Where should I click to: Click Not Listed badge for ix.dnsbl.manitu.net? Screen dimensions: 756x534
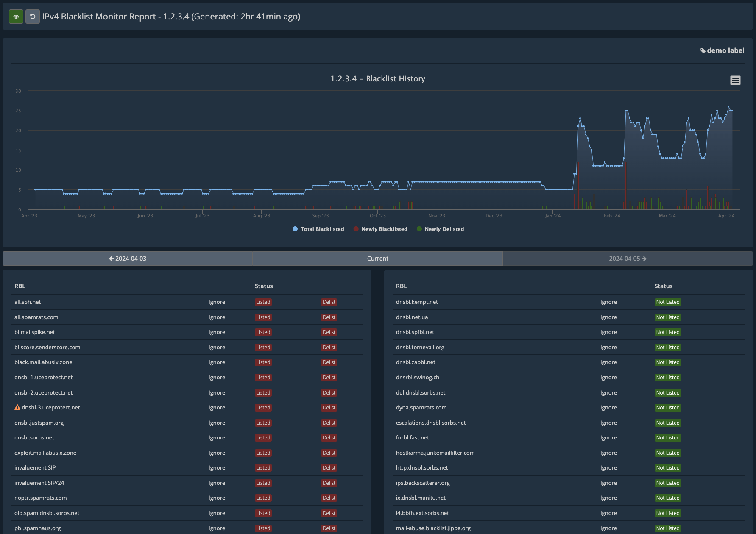pyautogui.click(x=668, y=498)
